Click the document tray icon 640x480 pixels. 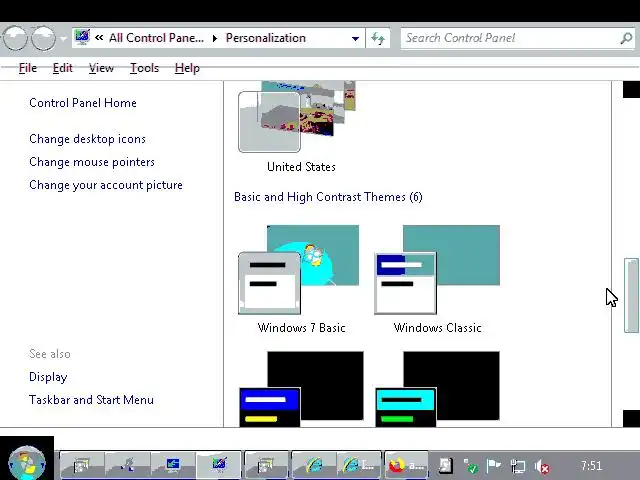445,465
